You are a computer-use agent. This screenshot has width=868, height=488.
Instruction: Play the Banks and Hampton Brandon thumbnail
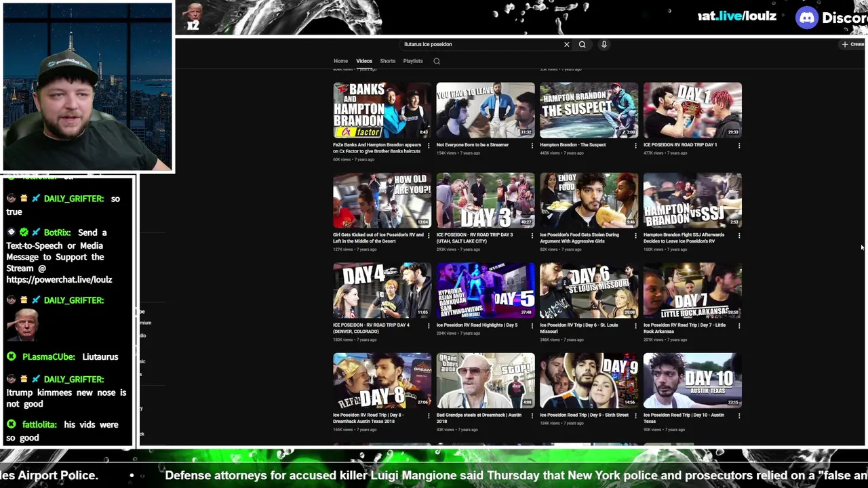(x=382, y=110)
